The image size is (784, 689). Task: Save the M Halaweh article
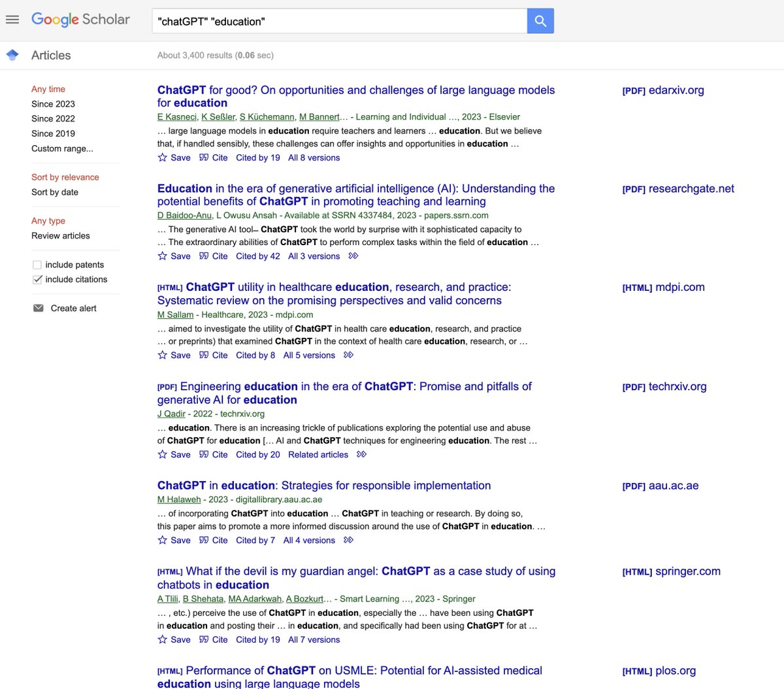pos(174,540)
